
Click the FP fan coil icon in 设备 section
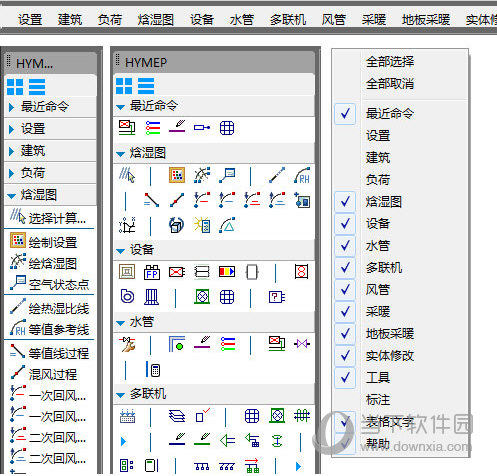coord(152,272)
